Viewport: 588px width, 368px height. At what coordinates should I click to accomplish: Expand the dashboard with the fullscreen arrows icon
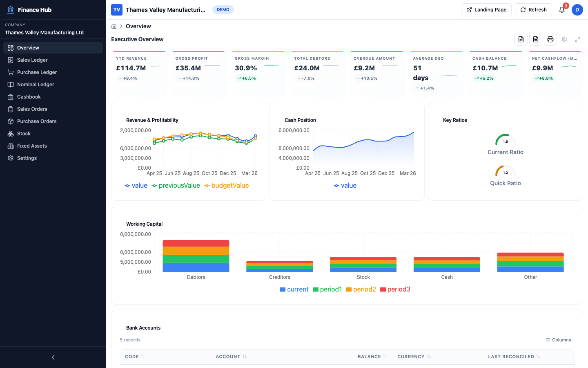[x=577, y=39]
